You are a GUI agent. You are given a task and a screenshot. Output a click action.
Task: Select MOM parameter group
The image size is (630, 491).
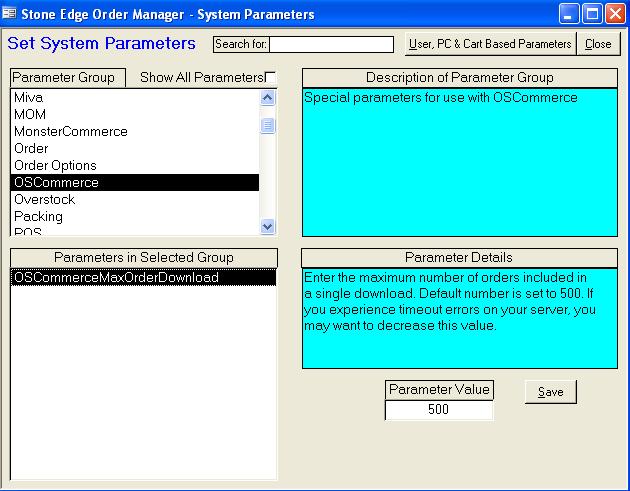[135, 115]
